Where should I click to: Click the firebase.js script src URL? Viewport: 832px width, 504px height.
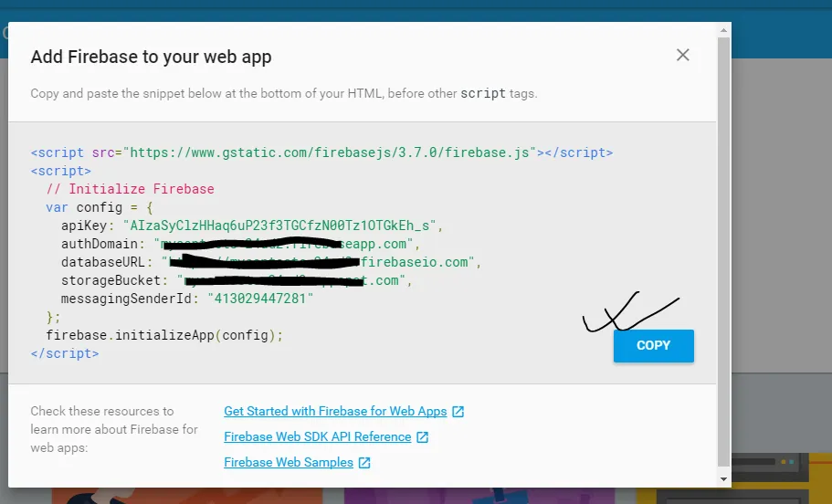pyautogui.click(x=330, y=152)
